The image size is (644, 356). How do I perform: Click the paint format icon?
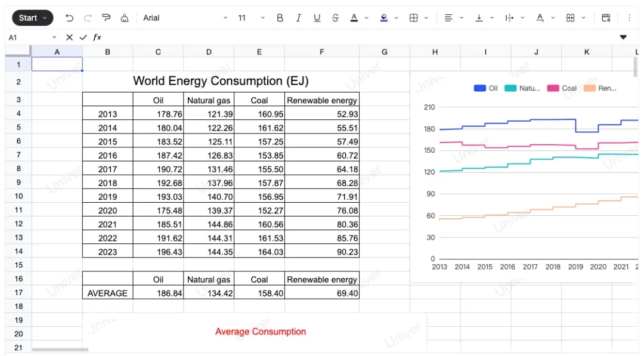pyautogui.click(x=106, y=18)
